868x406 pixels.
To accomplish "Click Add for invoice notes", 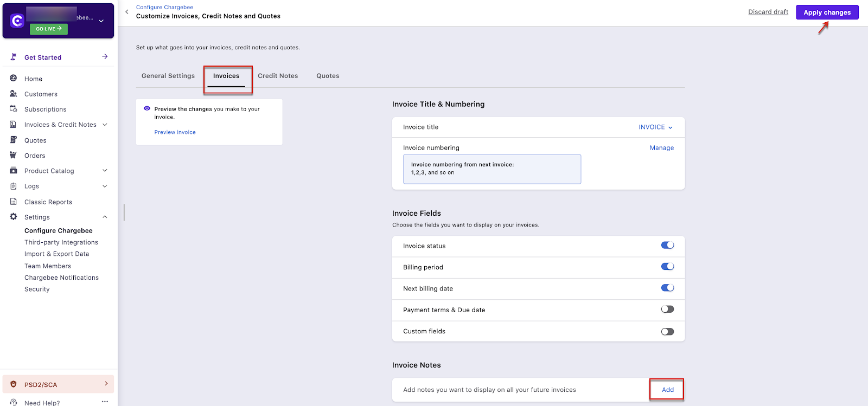I will pyautogui.click(x=668, y=390).
